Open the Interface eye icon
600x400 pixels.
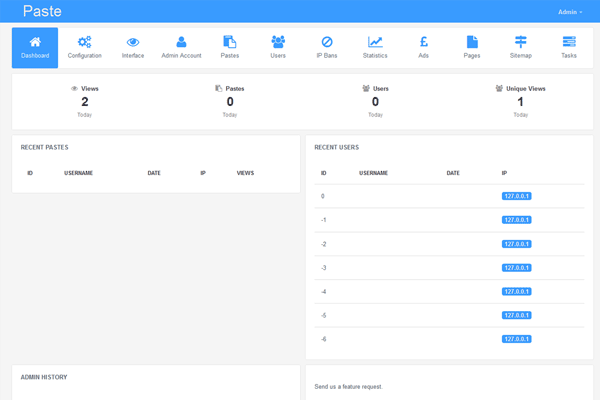pyautogui.click(x=133, y=42)
